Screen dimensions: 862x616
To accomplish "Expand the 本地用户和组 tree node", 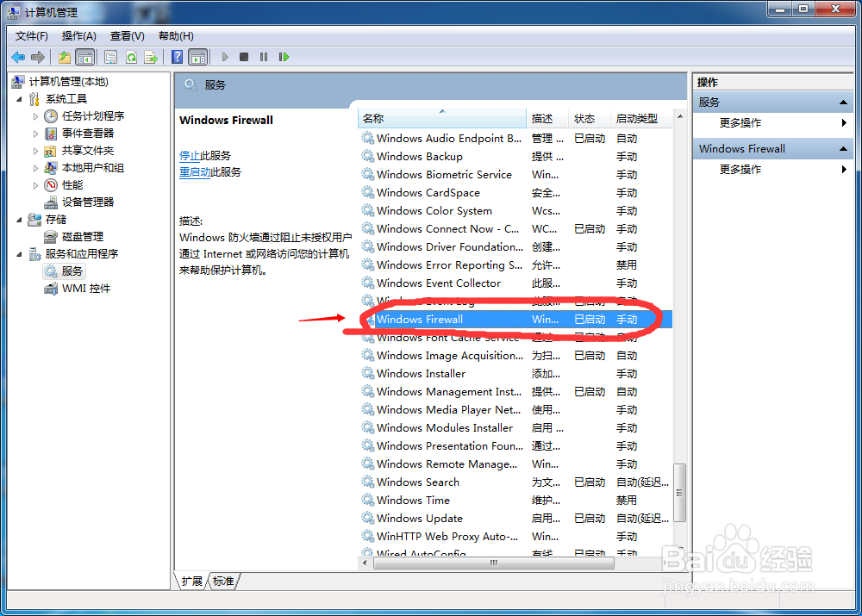I will click(35, 168).
